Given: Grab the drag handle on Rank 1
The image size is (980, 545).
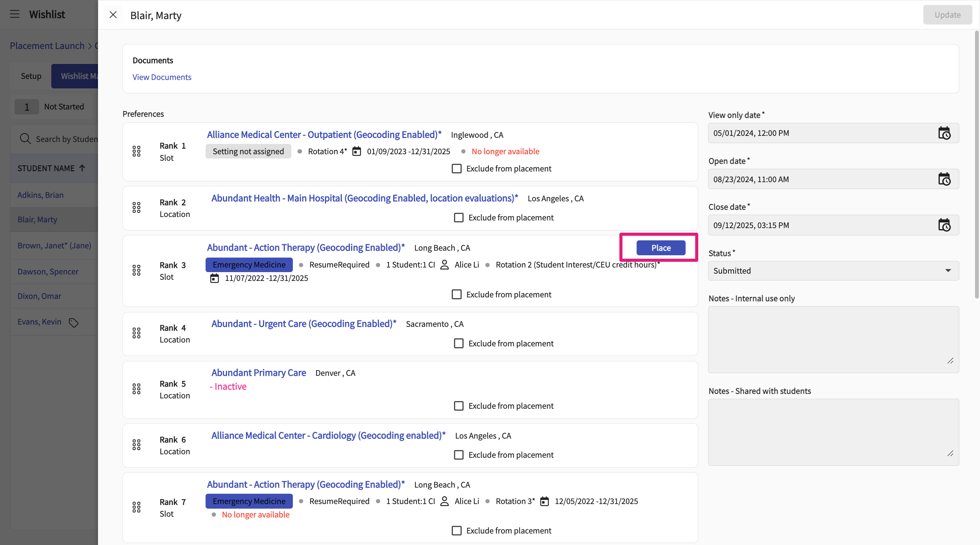Looking at the screenshot, I should (x=137, y=151).
